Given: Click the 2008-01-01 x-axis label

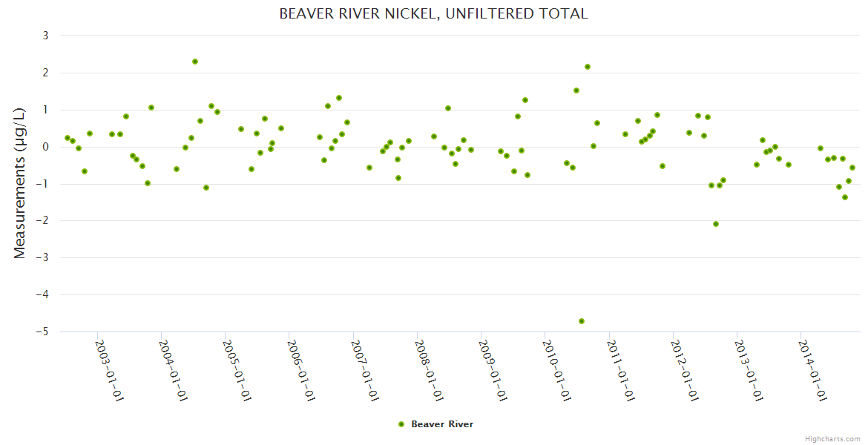Looking at the screenshot, I should tap(429, 370).
